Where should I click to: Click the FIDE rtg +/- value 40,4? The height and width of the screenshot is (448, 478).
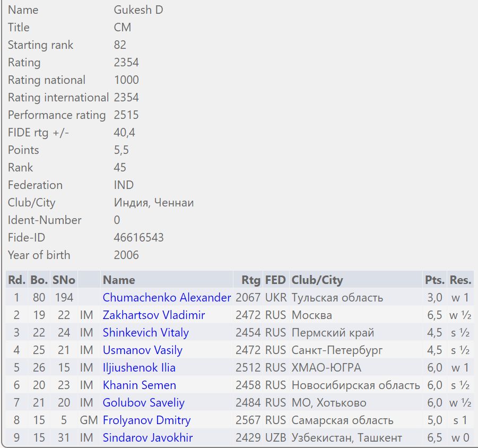pos(124,132)
